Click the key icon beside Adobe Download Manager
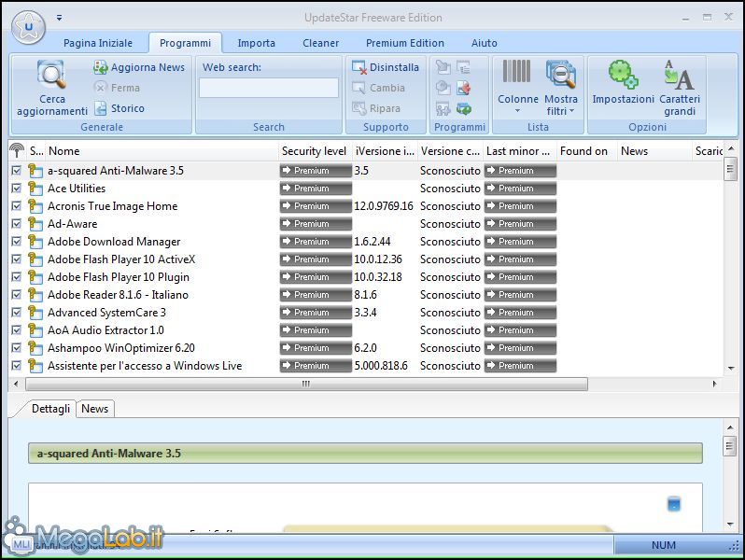The height and width of the screenshot is (560, 745). tap(35, 242)
